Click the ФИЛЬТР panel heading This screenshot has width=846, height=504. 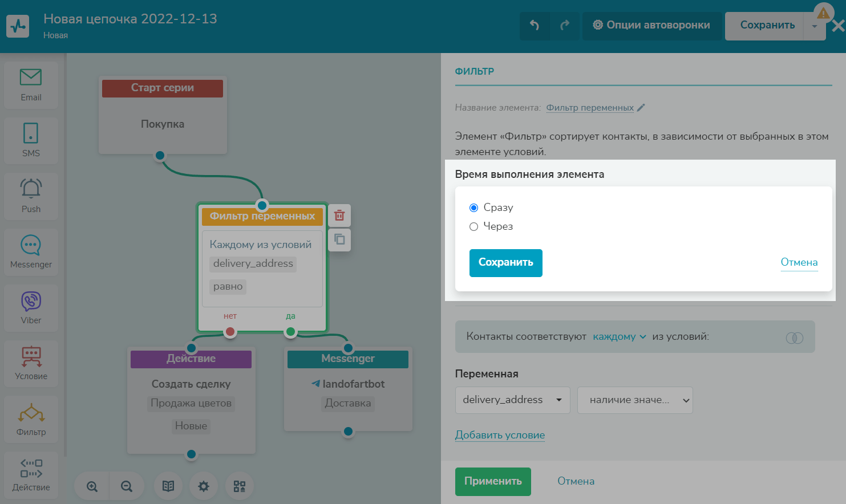[475, 71]
